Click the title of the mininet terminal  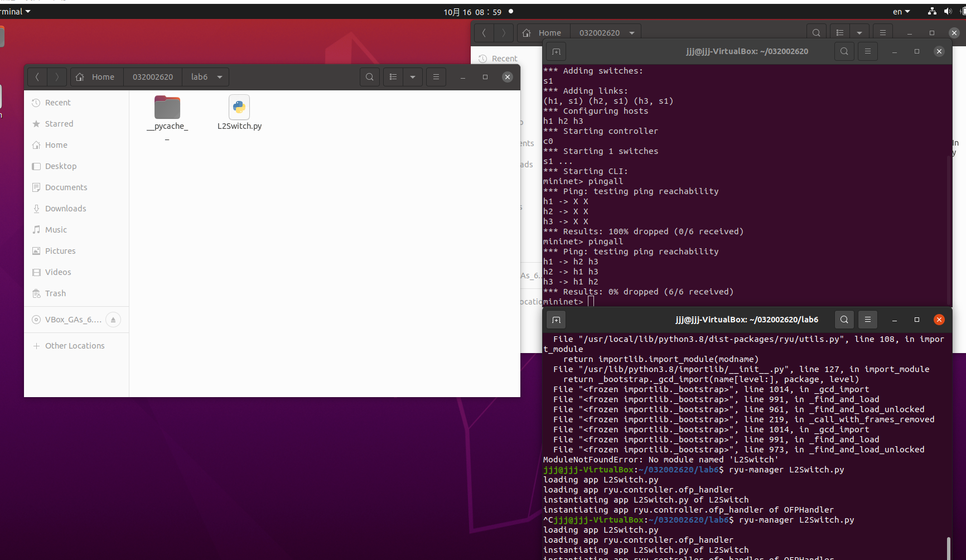pos(747,51)
